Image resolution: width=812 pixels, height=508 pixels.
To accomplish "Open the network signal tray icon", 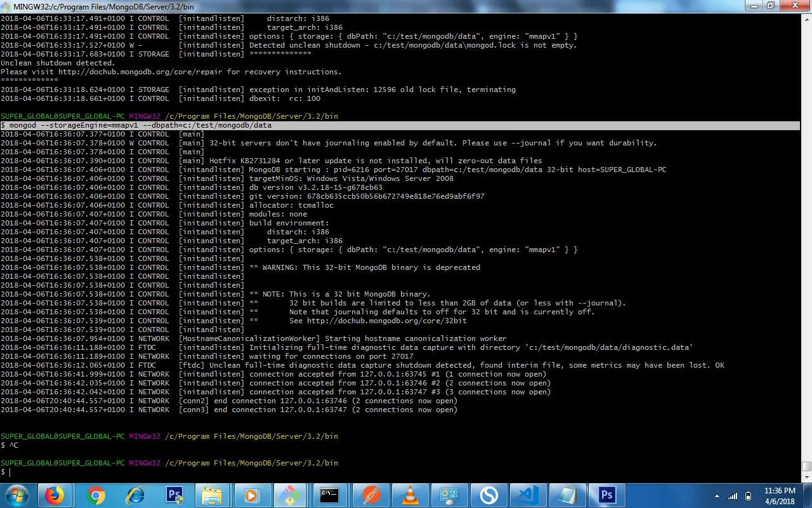I will pyautogui.click(x=733, y=496).
